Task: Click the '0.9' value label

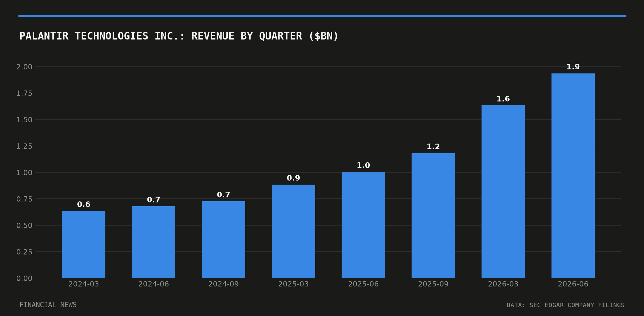Action: 294,178
